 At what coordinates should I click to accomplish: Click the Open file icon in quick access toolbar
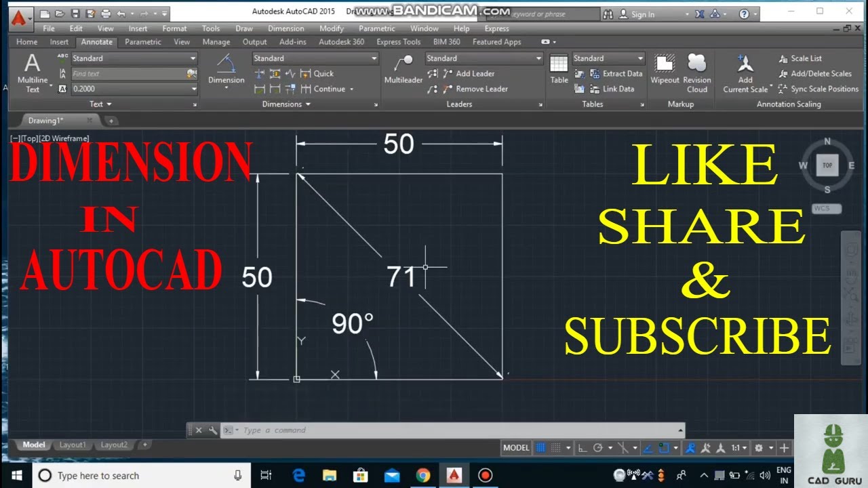[x=60, y=14]
